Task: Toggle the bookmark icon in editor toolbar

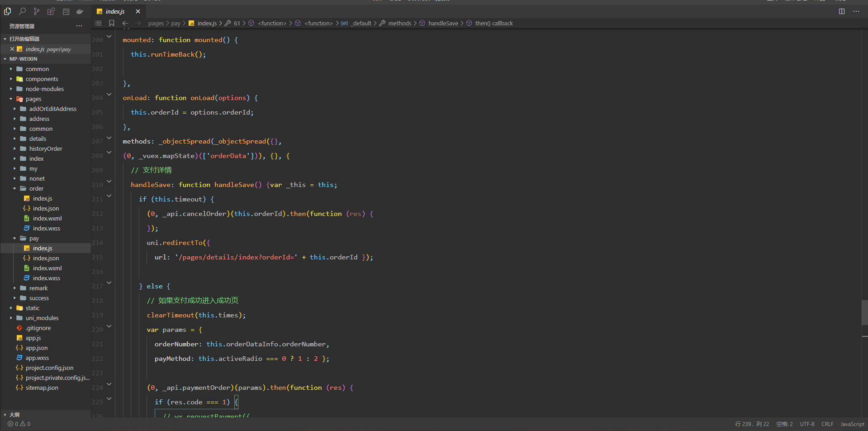Action: [x=112, y=23]
